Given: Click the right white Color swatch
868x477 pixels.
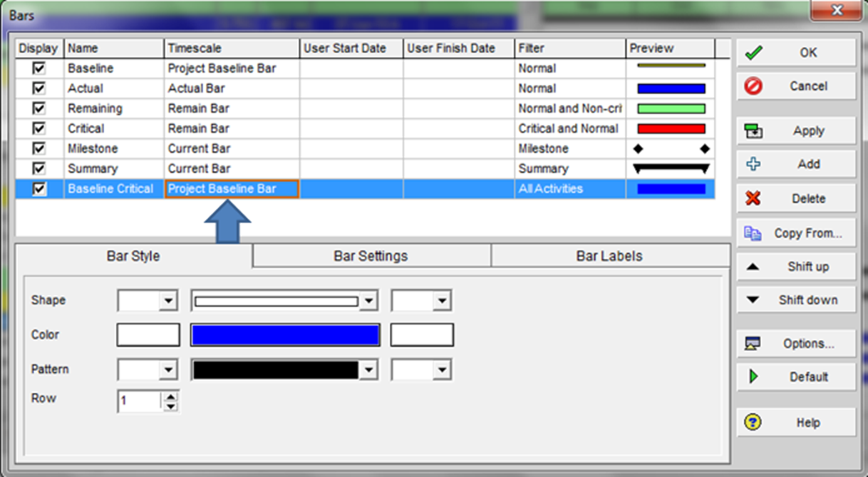Looking at the screenshot, I should (422, 335).
